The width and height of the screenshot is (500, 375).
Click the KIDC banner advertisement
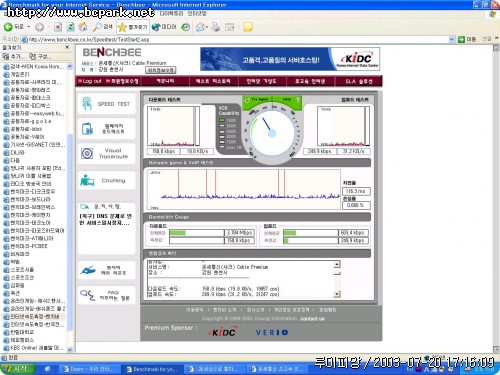click(290, 59)
